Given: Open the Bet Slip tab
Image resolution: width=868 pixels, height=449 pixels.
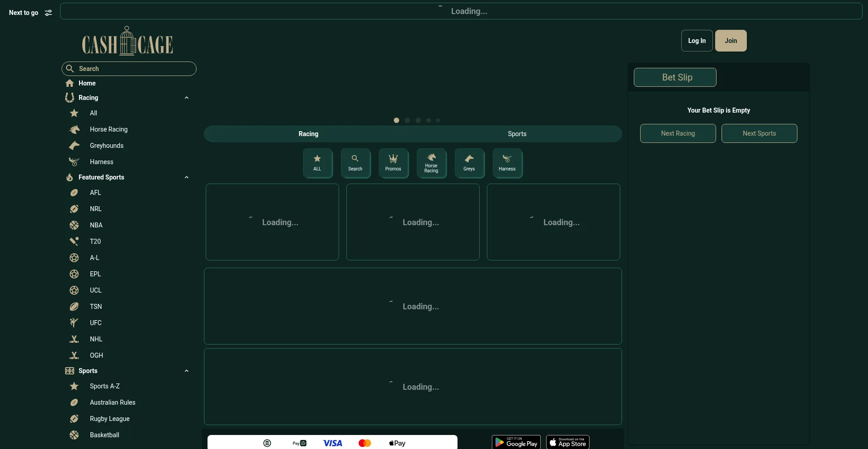Looking at the screenshot, I should click(675, 77).
